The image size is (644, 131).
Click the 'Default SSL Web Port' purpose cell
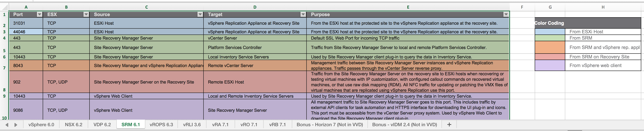pos(408,38)
